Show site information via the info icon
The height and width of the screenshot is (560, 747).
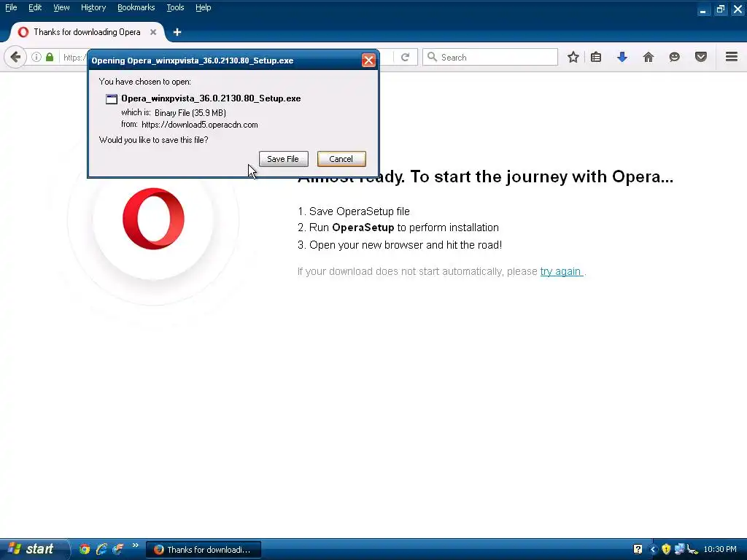(x=36, y=57)
